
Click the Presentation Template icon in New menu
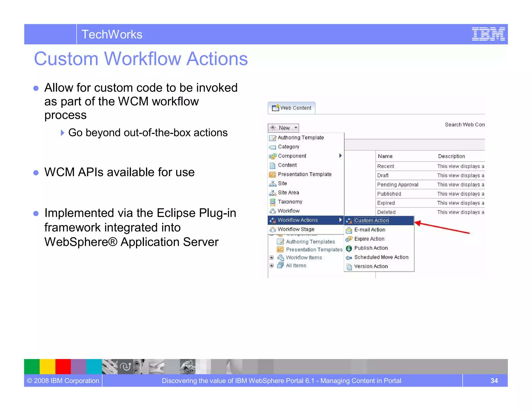[272, 175]
